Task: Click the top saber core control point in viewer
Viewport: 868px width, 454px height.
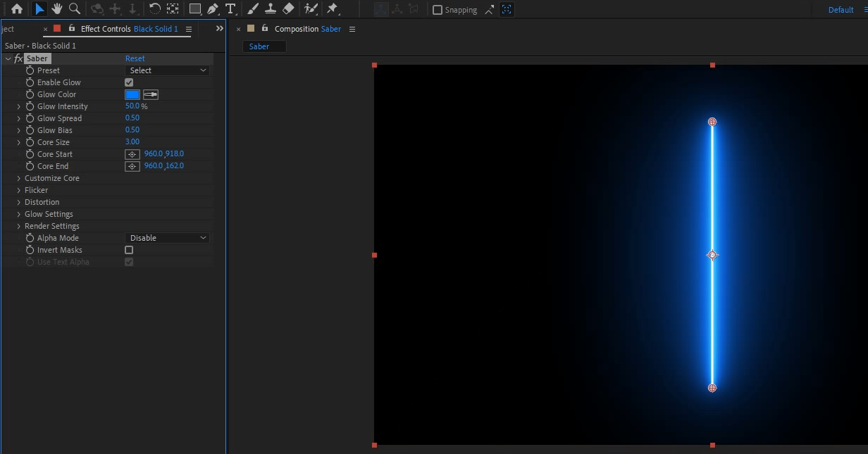Action: click(x=712, y=122)
